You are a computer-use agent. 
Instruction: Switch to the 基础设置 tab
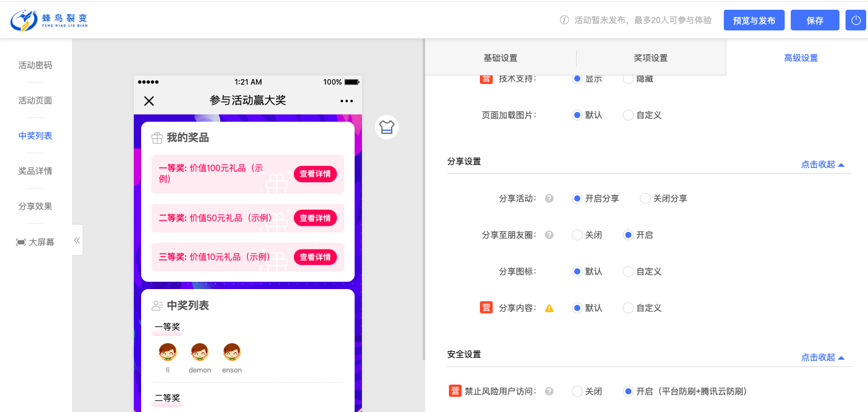pyautogui.click(x=500, y=58)
